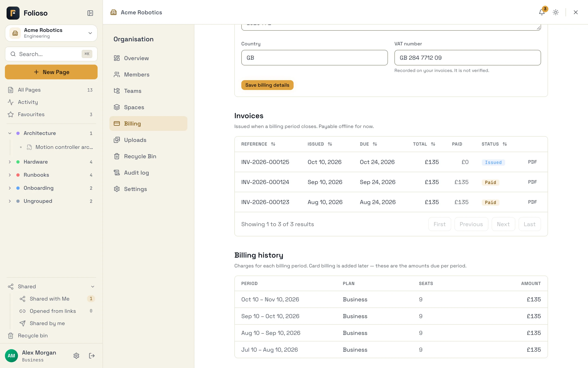Sort invoices by Issued date
Screen dimensions: 588x368
[x=320, y=144]
